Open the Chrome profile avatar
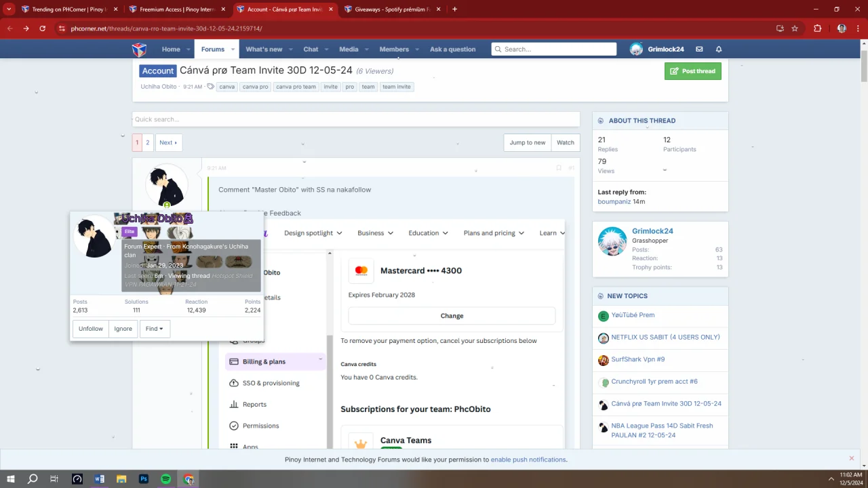Viewport: 868px width, 488px height. coord(842,28)
